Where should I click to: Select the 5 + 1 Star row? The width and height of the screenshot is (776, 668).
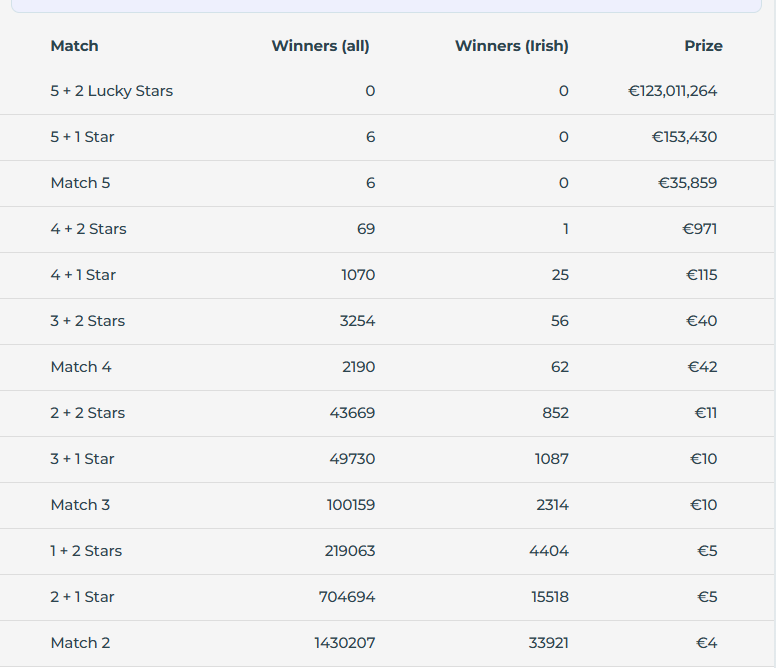(x=388, y=138)
